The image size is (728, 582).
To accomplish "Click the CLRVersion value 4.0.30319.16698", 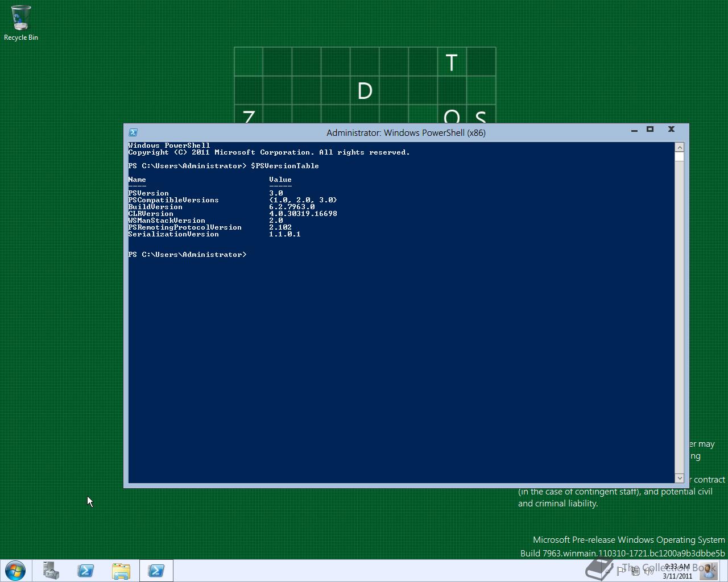I will [303, 214].
